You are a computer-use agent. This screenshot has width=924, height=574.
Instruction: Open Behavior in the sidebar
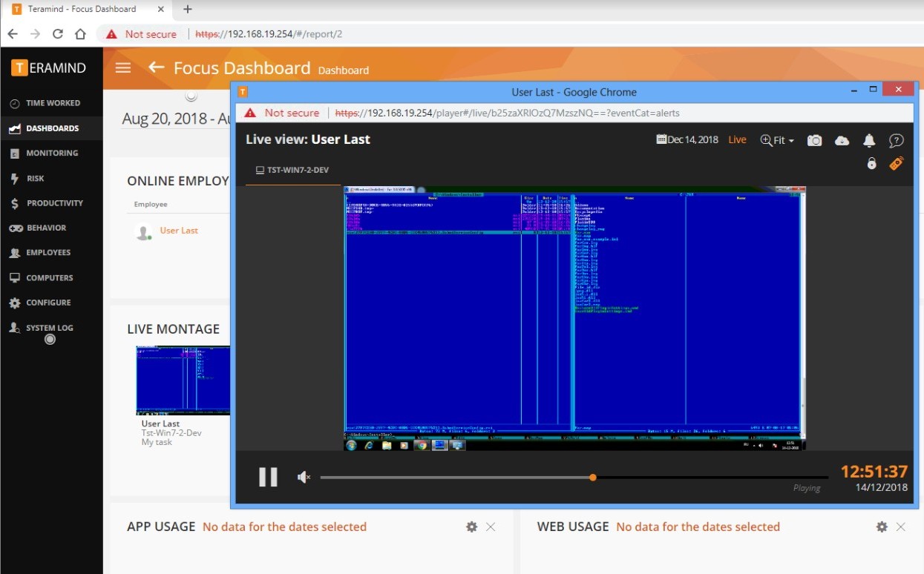click(x=52, y=228)
